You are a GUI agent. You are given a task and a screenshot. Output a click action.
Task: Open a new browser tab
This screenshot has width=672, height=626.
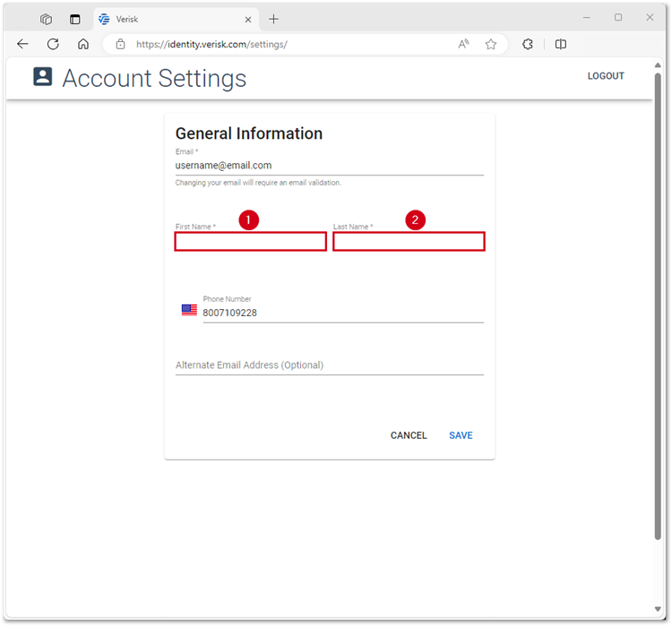[x=274, y=19]
